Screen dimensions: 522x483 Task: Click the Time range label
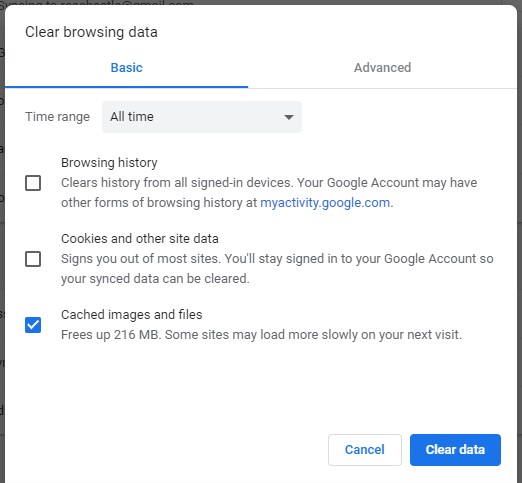click(x=57, y=117)
